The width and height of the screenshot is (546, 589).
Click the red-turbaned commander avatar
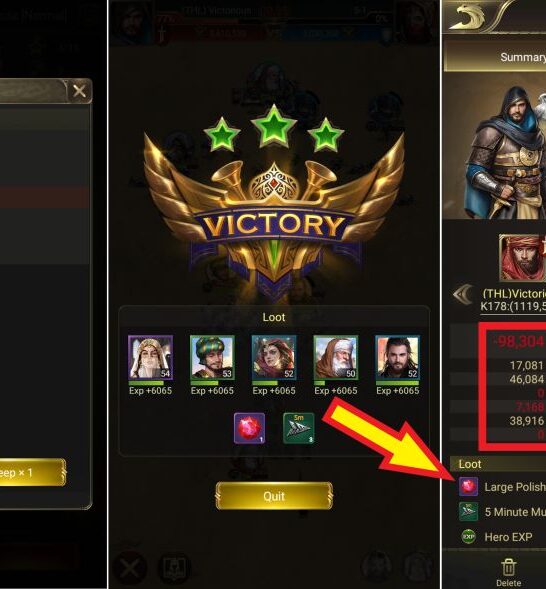pyautogui.click(x=523, y=258)
